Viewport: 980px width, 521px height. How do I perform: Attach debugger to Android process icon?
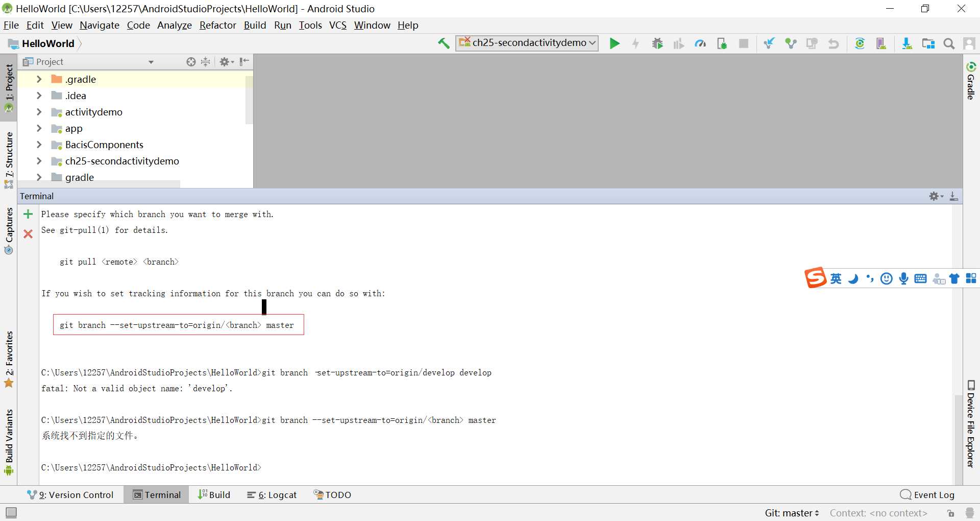click(722, 43)
